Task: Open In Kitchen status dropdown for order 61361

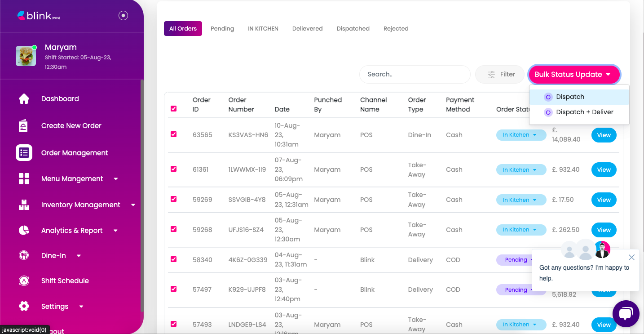Action: [x=520, y=170]
